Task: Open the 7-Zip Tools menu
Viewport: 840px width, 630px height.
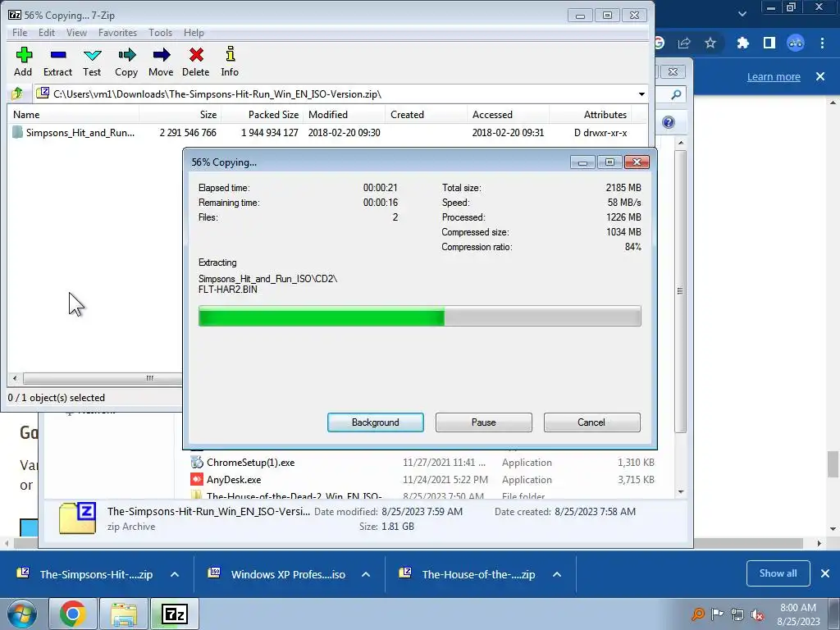Action: point(161,33)
